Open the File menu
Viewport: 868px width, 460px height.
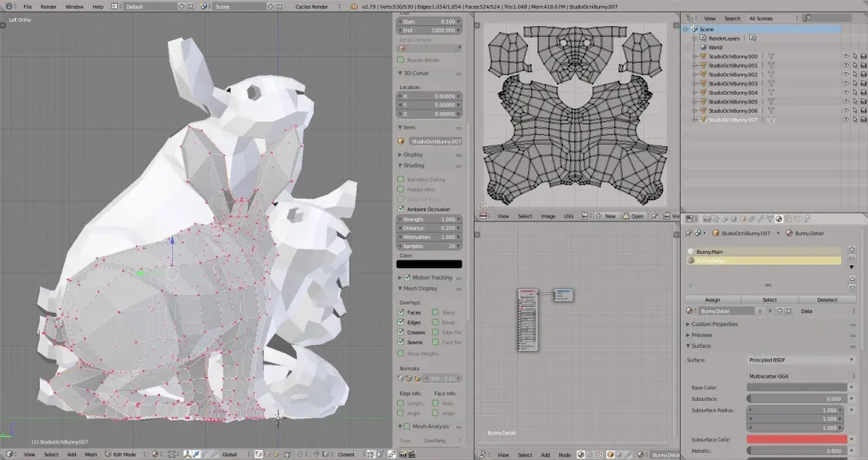[27, 7]
